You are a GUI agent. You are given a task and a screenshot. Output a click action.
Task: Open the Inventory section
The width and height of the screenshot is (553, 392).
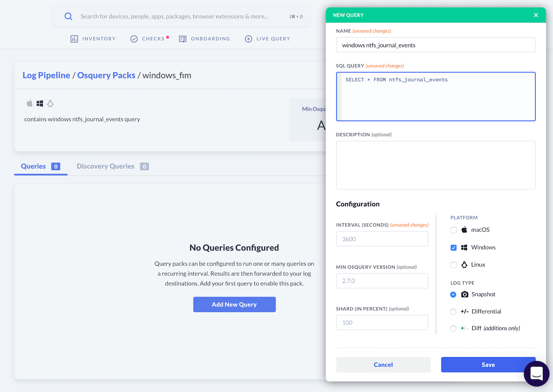(93, 39)
